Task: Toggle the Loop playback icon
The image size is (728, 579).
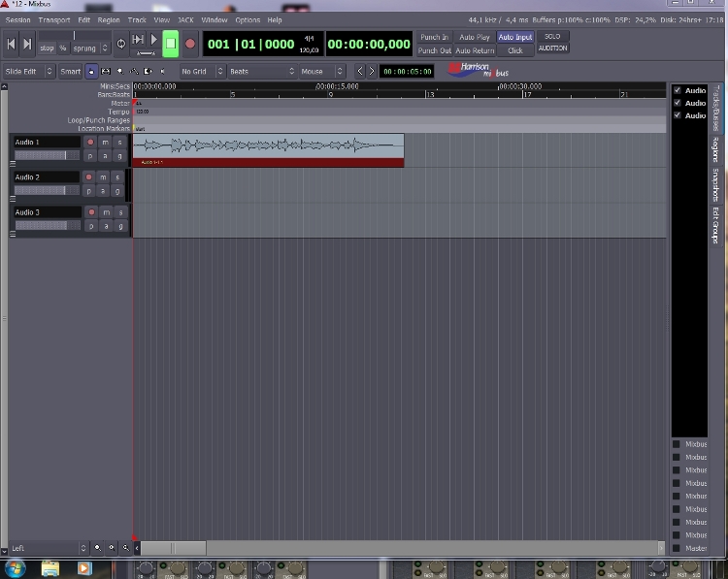Action: [x=121, y=44]
